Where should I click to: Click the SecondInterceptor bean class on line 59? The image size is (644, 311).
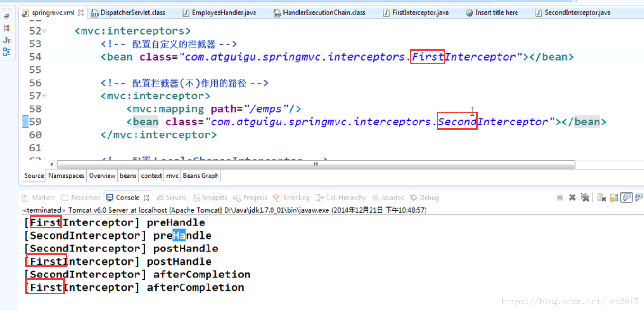380,122
